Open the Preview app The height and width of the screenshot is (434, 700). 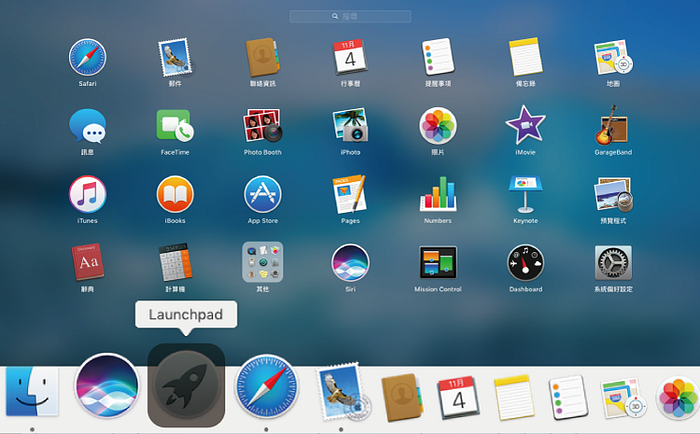[x=613, y=194]
